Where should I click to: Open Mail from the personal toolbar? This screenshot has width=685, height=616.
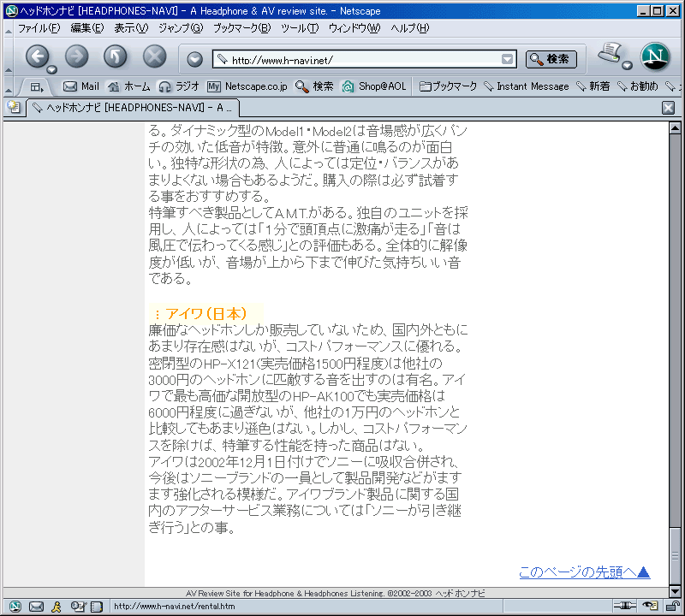point(81,86)
